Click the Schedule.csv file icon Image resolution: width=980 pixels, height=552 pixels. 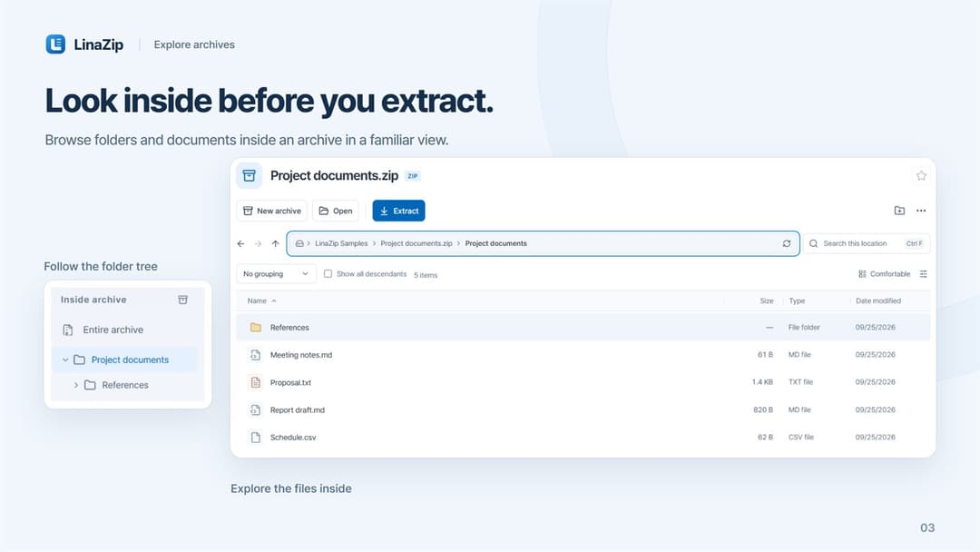(x=256, y=438)
